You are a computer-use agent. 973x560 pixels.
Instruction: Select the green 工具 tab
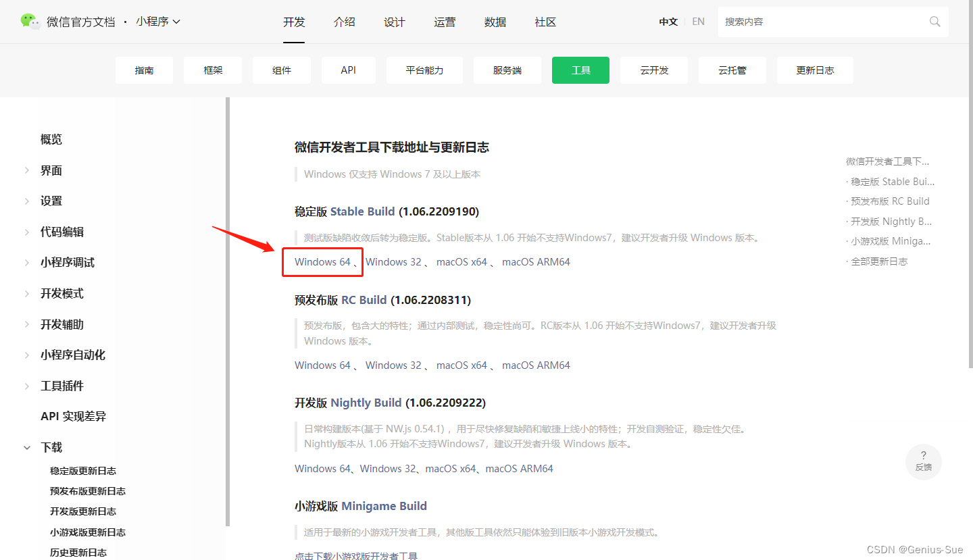tap(580, 70)
